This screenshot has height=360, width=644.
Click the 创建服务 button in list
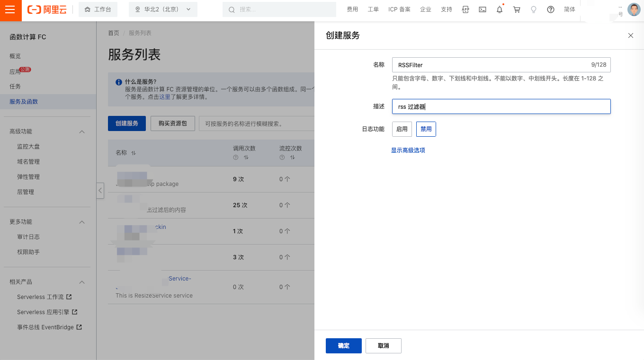tap(127, 123)
